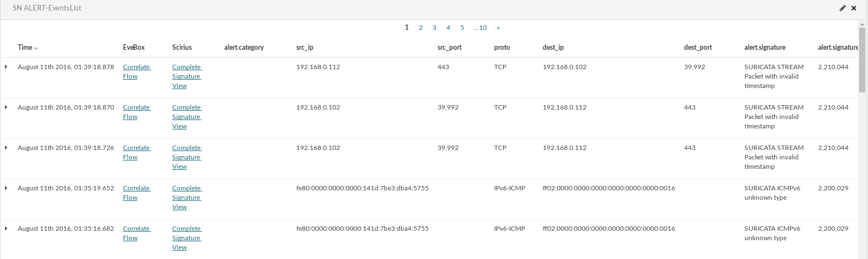The width and height of the screenshot is (868, 259).
Task: Edit the SN ALERT-EventsList panel with pencil icon
Action: click(843, 8)
